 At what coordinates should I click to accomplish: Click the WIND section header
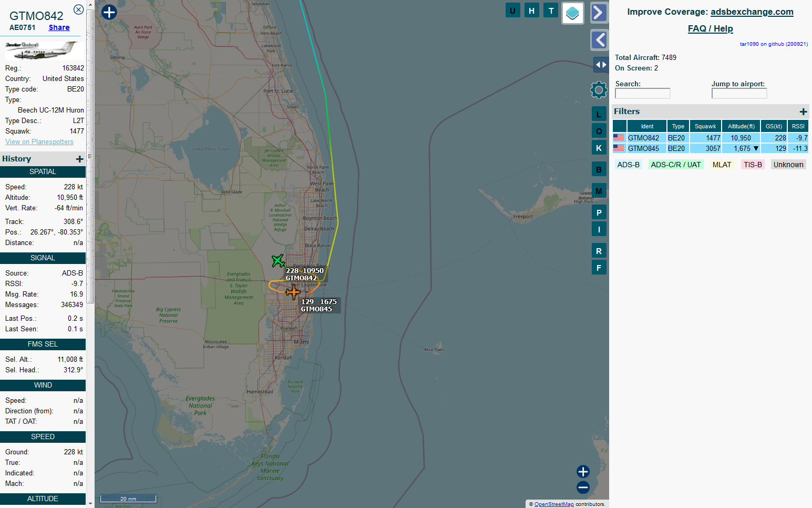pos(43,385)
